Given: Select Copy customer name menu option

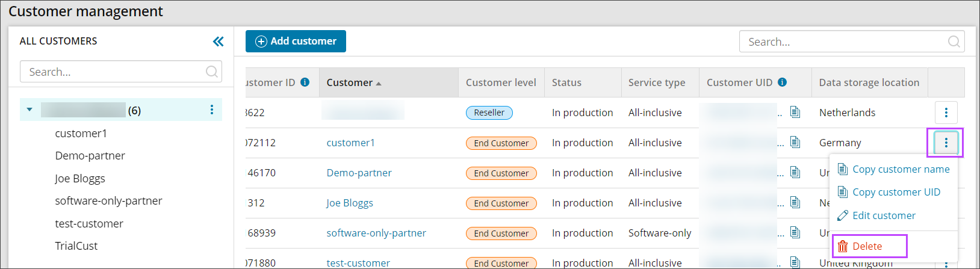Looking at the screenshot, I should coord(901,169).
